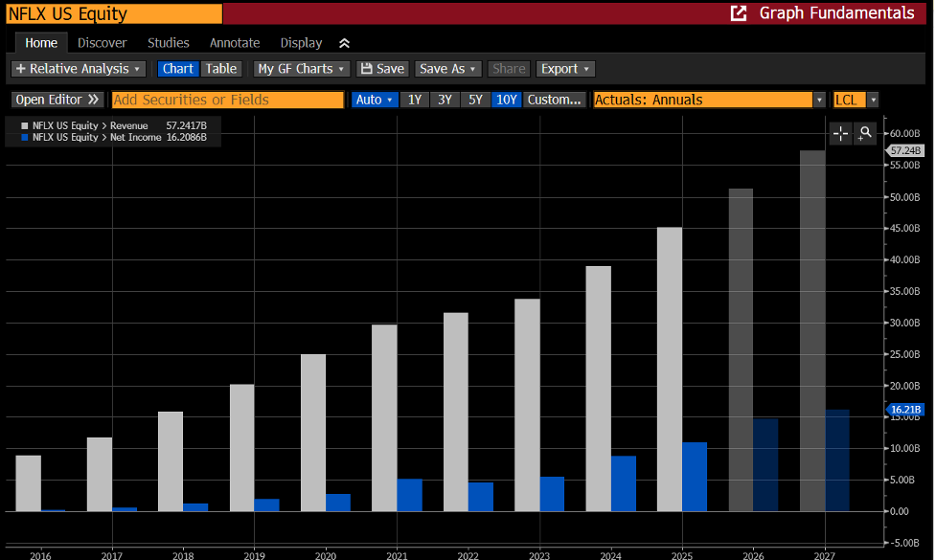
Task: Open the Export dropdown
Action: [x=565, y=69]
